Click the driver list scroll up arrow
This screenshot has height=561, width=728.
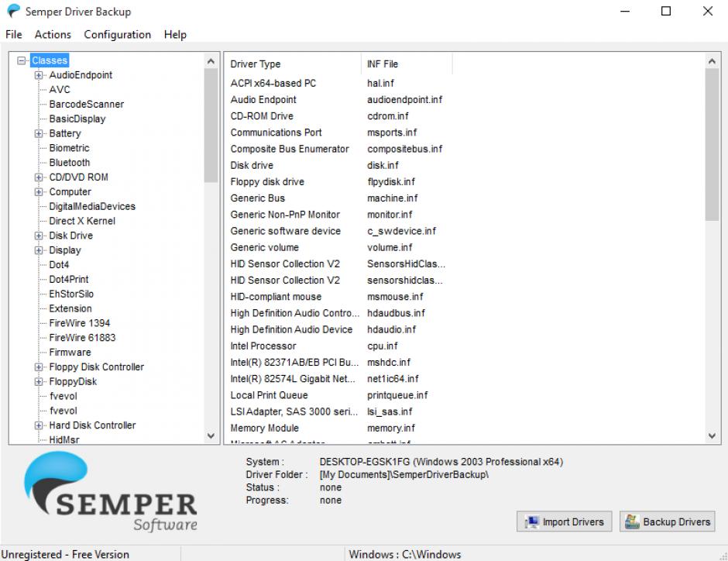(x=712, y=61)
